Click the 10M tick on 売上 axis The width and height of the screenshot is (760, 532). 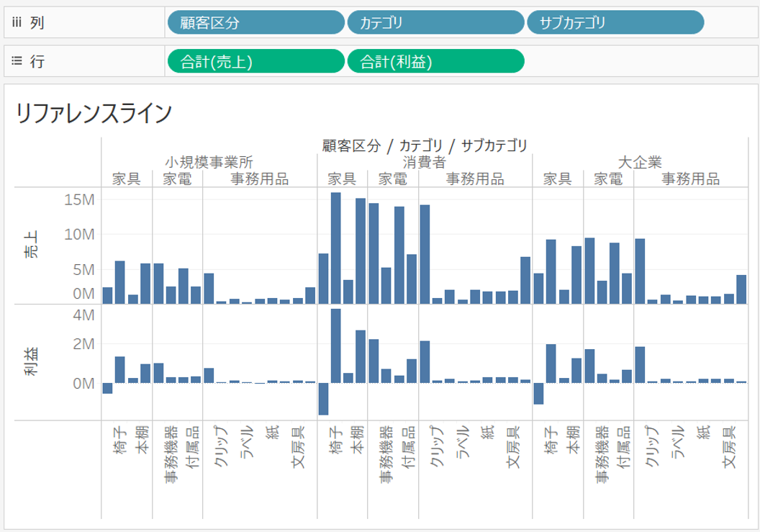(79, 234)
